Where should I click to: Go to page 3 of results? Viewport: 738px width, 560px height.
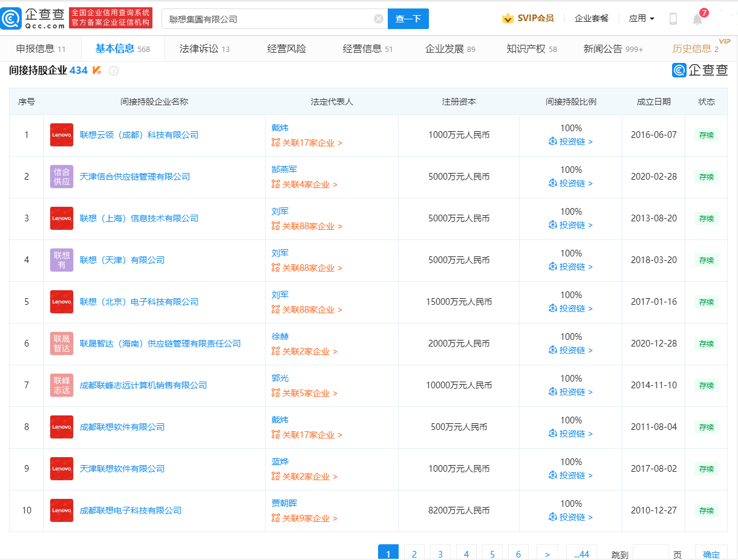click(x=440, y=553)
